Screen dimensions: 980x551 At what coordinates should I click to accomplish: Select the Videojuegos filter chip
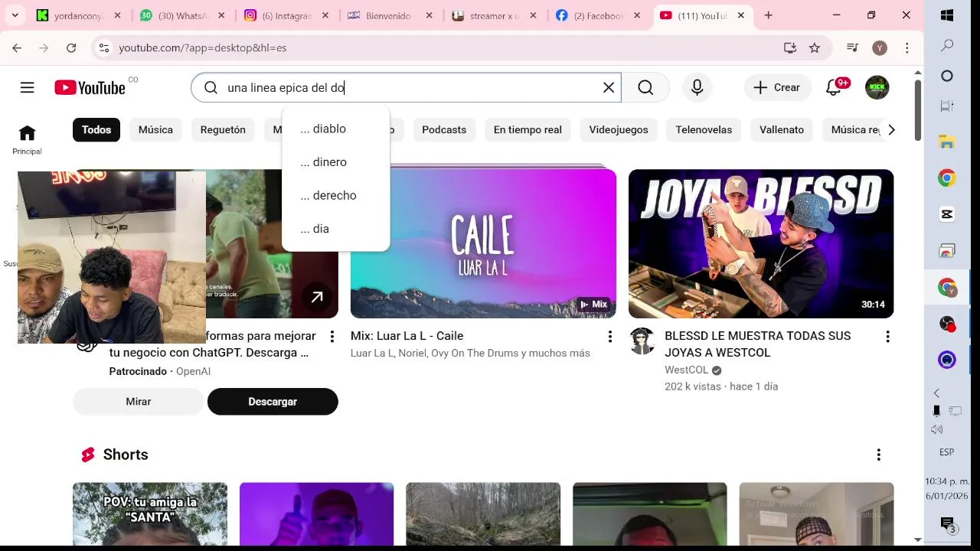(619, 129)
